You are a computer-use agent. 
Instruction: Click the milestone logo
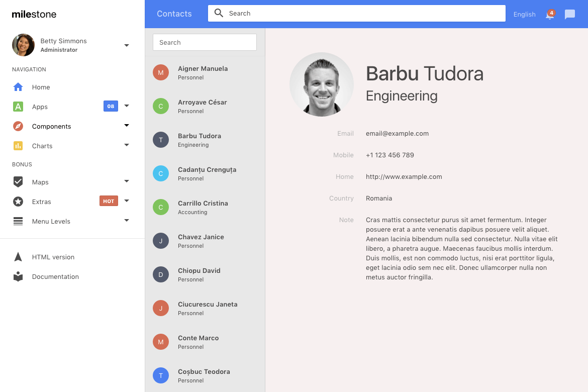coord(34,14)
